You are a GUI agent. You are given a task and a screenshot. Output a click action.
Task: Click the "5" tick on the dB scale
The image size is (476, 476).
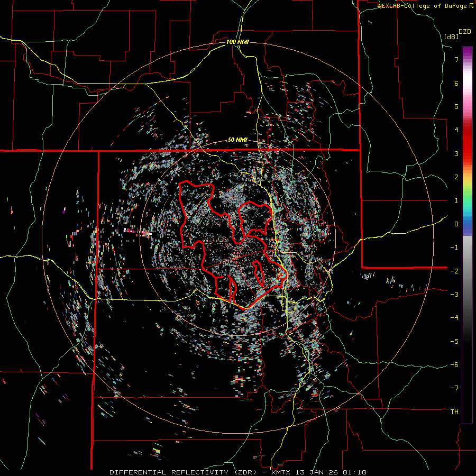(x=456, y=106)
